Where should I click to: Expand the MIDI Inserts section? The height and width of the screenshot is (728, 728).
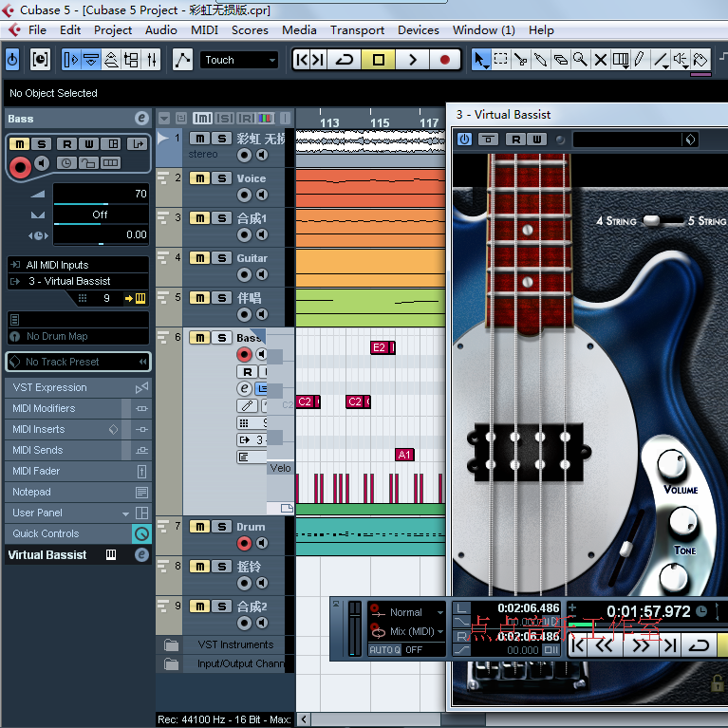(78, 429)
